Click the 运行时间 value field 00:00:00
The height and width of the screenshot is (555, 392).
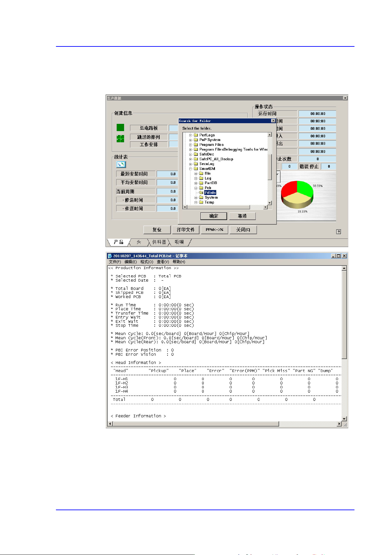[x=317, y=114]
